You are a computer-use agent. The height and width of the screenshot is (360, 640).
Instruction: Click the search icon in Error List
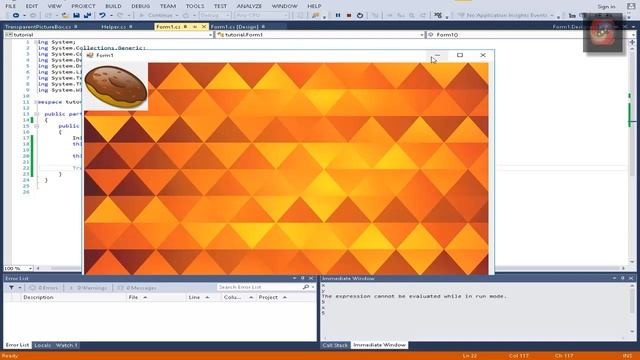coord(306,287)
